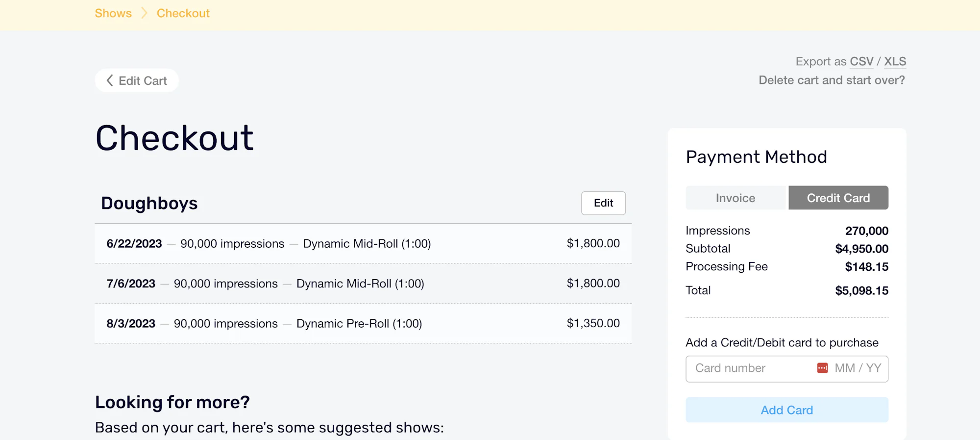Click 'Based on your cart' suggestion text
The width and height of the screenshot is (980, 440).
[269, 428]
